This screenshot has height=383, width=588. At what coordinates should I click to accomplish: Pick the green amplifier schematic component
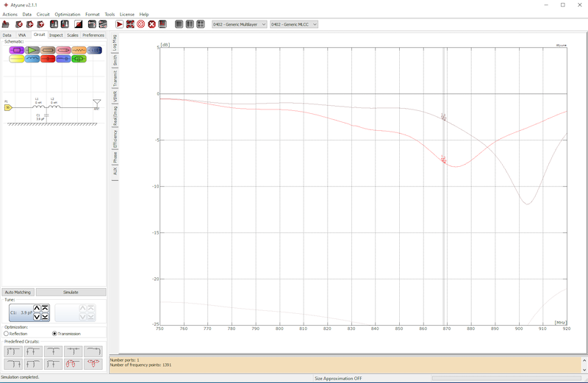(32, 50)
